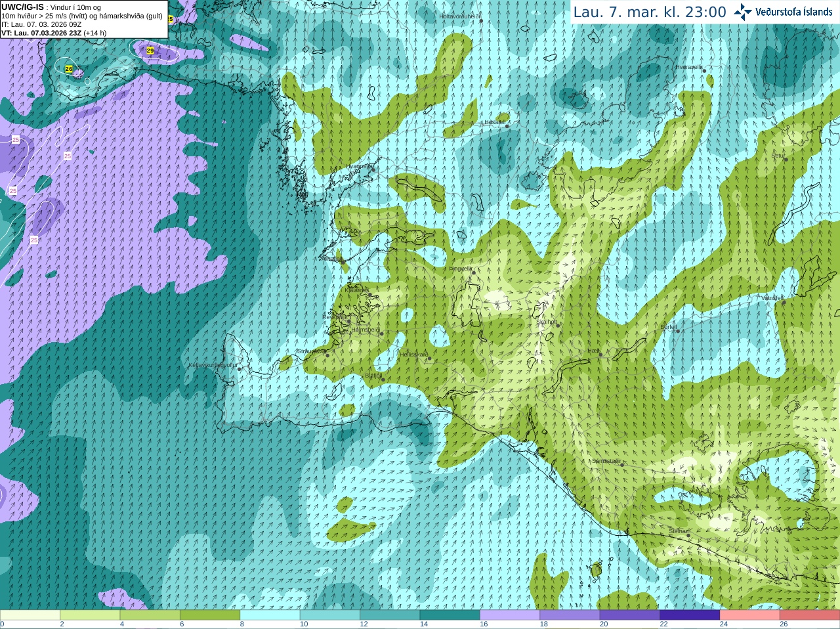Click the legend scale number 0
Image resolution: width=840 pixels, height=629 pixels.
click(2, 624)
